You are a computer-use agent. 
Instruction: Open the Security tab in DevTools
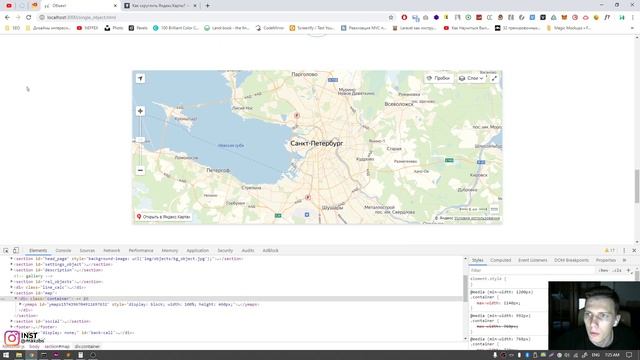coord(225,250)
